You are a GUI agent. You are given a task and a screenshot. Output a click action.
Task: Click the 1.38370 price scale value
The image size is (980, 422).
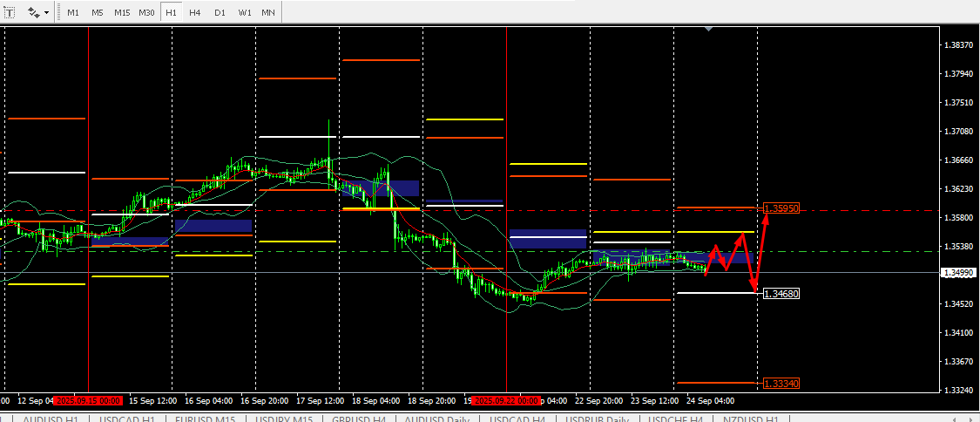(959, 45)
